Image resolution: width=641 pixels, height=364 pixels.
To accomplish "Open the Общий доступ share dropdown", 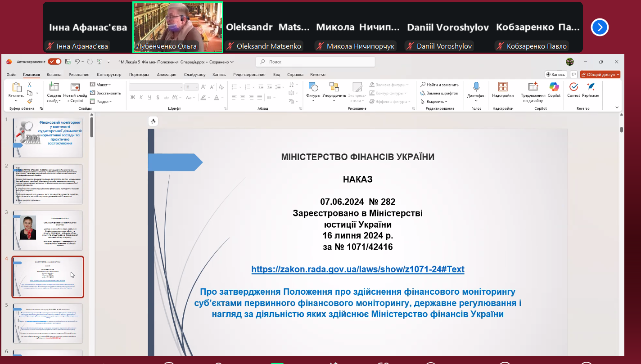I will (x=600, y=75).
